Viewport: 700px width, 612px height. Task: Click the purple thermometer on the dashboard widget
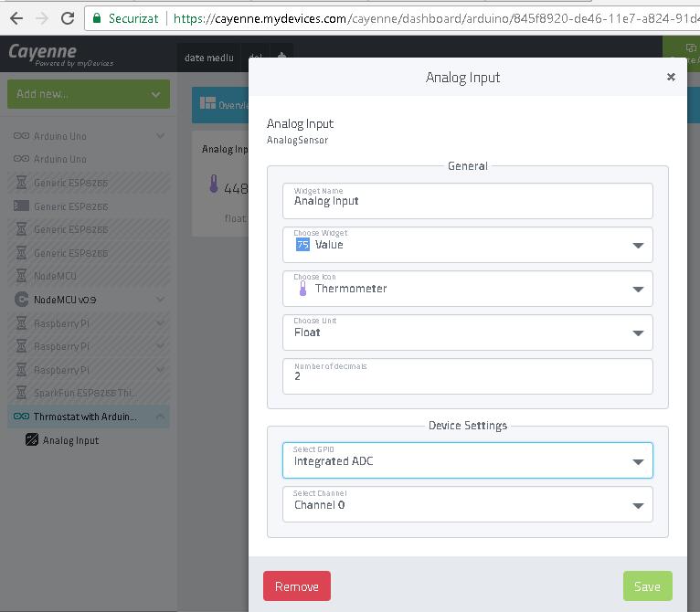pos(214,184)
